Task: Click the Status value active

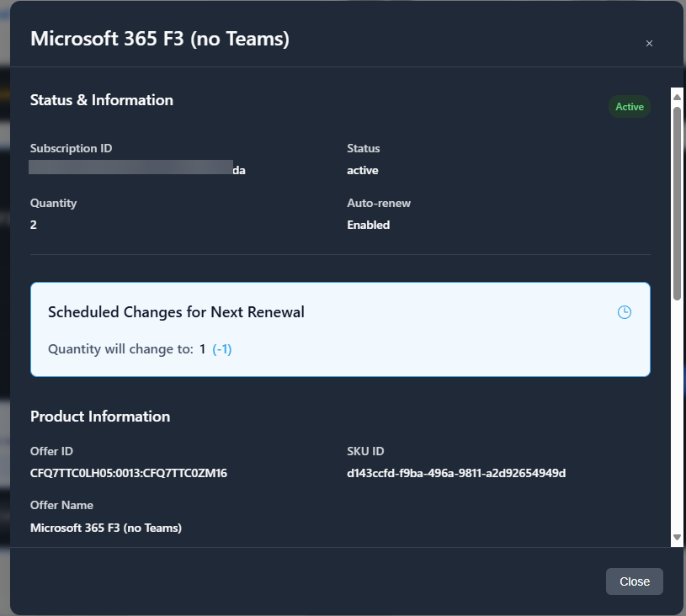Action: [x=363, y=170]
